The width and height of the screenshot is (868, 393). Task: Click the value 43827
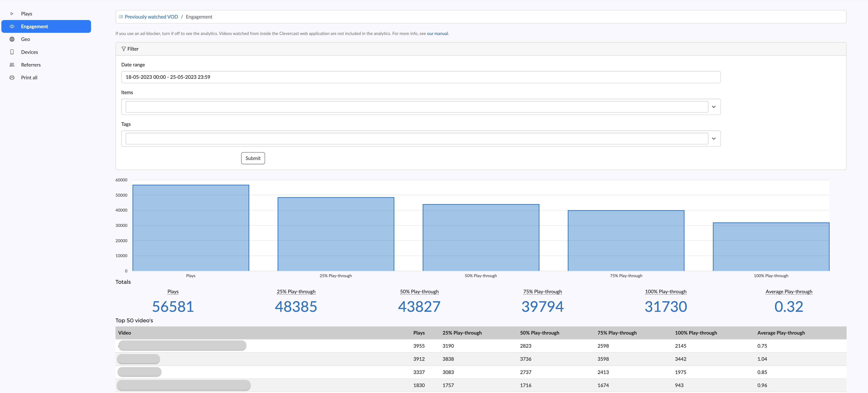pyautogui.click(x=420, y=307)
